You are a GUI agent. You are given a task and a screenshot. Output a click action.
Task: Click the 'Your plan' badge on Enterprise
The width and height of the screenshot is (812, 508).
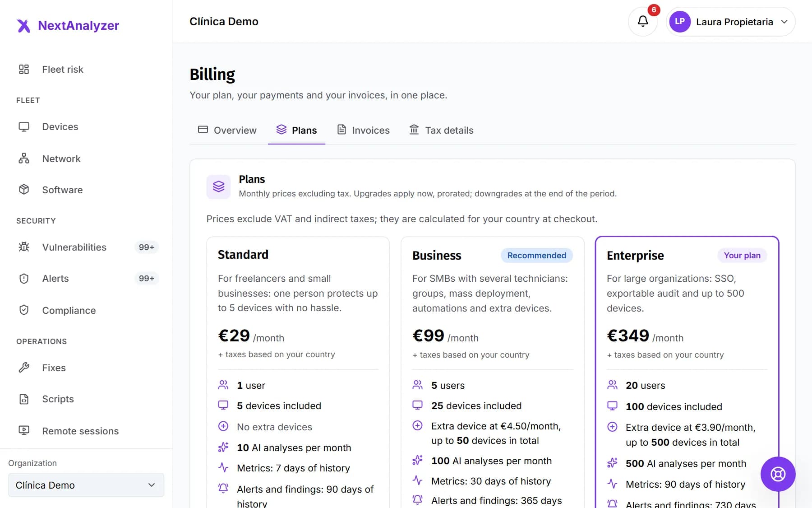[742, 255]
